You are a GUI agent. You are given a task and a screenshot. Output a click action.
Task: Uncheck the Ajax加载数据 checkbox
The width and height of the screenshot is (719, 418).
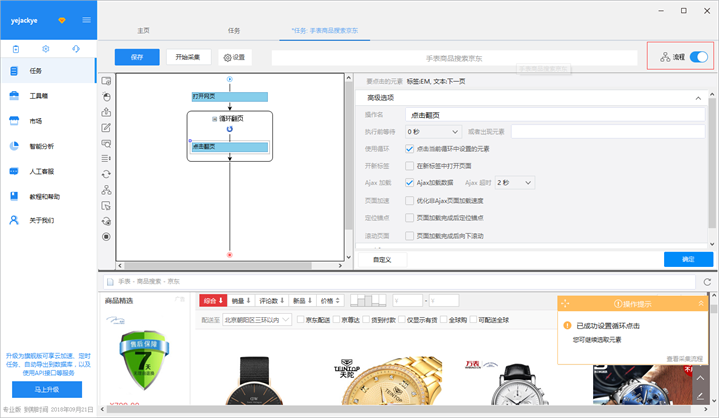tap(409, 183)
